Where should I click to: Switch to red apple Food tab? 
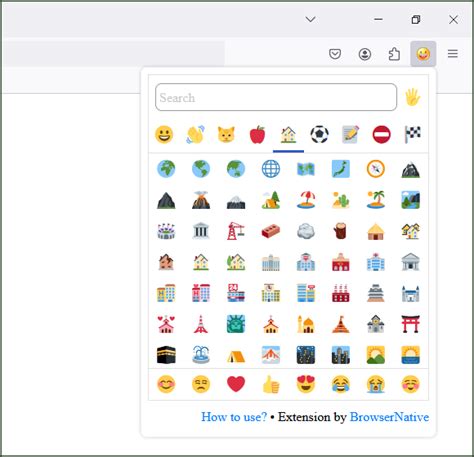coord(257,135)
